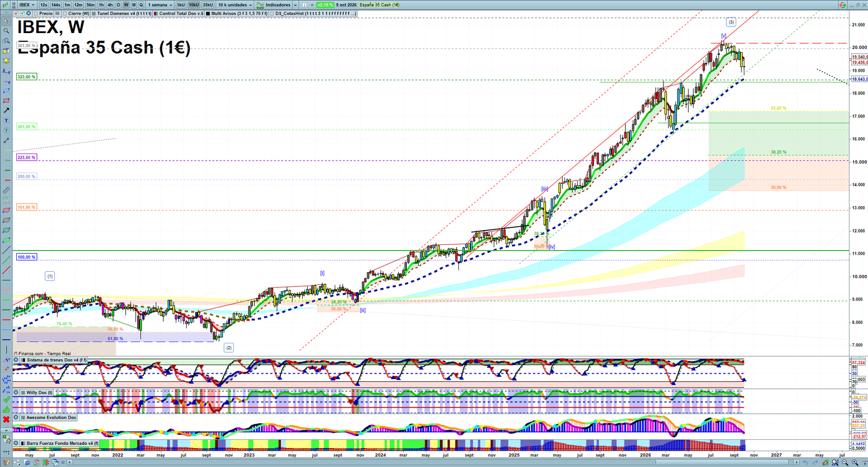The image size is (868, 467).
Task: Close the Barra Fuerza Fondo Mercado panel
Action: click(16, 444)
